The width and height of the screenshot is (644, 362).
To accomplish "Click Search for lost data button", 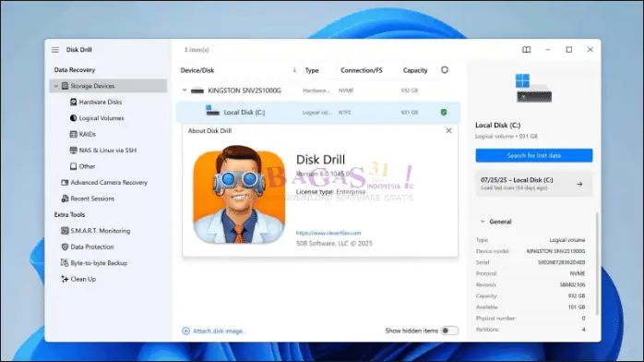I will (534, 156).
